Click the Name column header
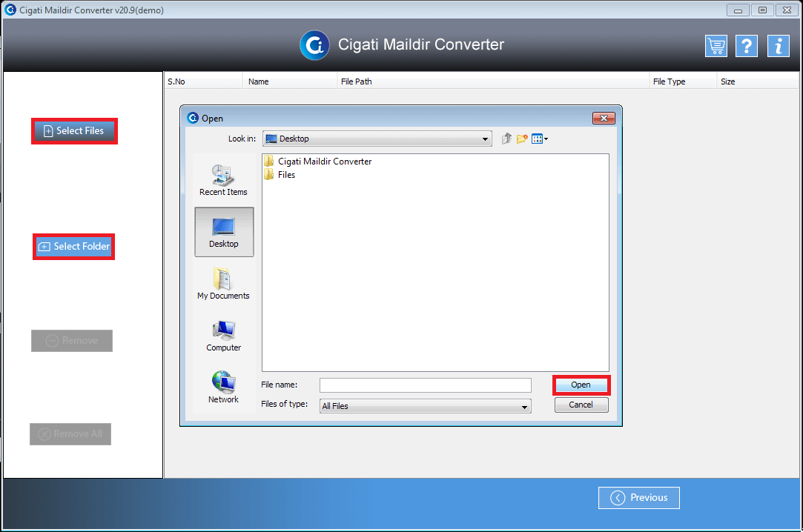The height and width of the screenshot is (532, 803). [290, 82]
